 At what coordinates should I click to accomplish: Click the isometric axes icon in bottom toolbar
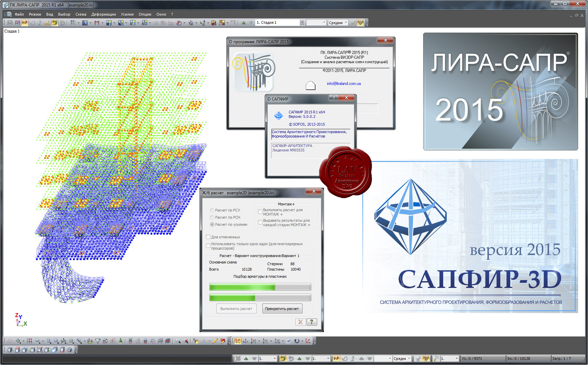[245, 341]
